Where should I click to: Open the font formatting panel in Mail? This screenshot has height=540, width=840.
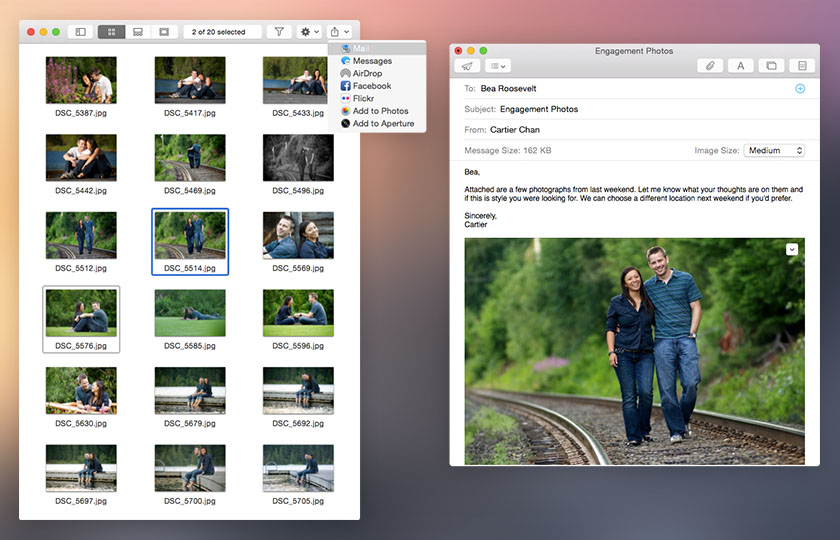tap(740, 66)
